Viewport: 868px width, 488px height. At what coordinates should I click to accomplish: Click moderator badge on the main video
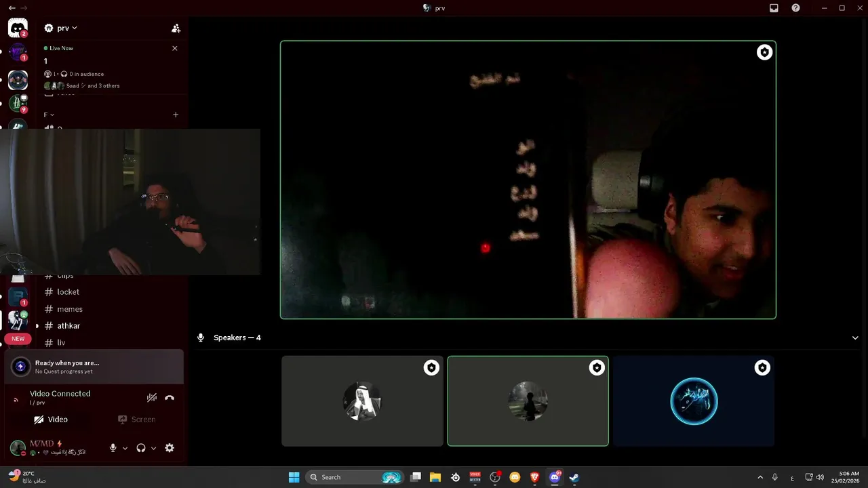click(x=764, y=53)
